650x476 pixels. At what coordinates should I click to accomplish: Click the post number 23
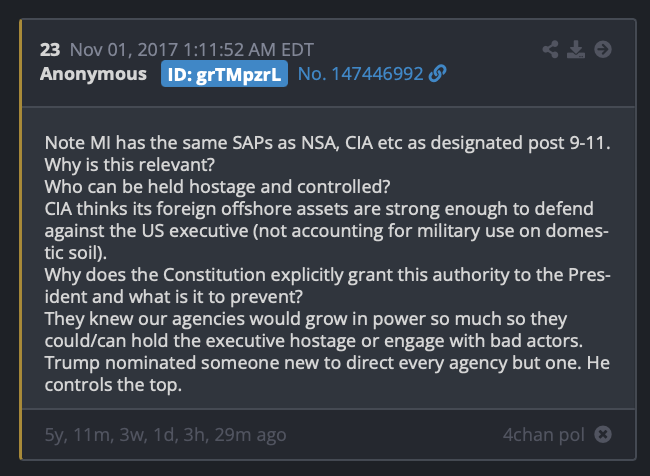pos(49,49)
